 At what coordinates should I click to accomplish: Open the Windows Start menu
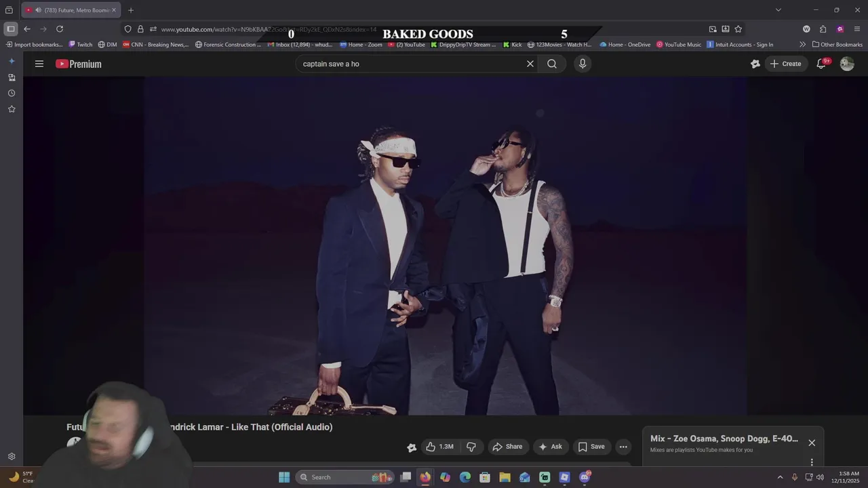tap(284, 477)
